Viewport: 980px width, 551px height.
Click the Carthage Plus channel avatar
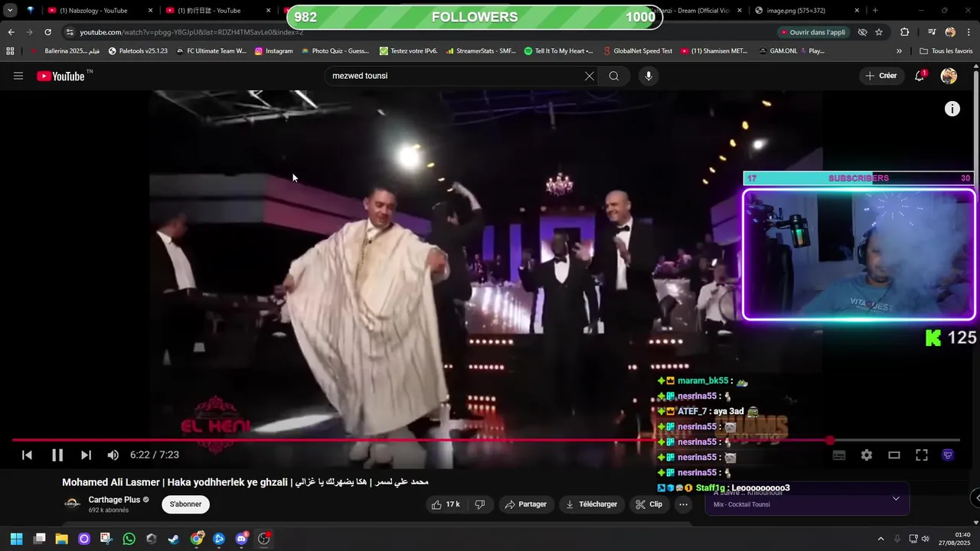72,504
